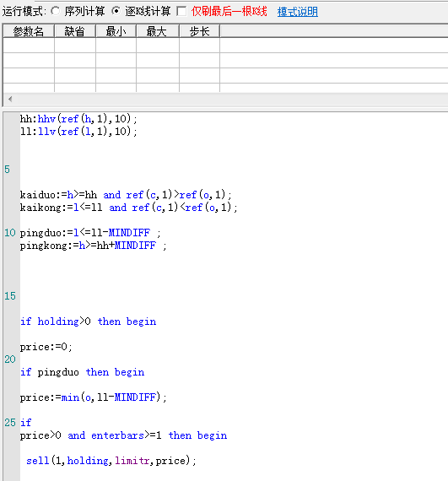Click line number 25 in the gutter

click(x=10, y=423)
